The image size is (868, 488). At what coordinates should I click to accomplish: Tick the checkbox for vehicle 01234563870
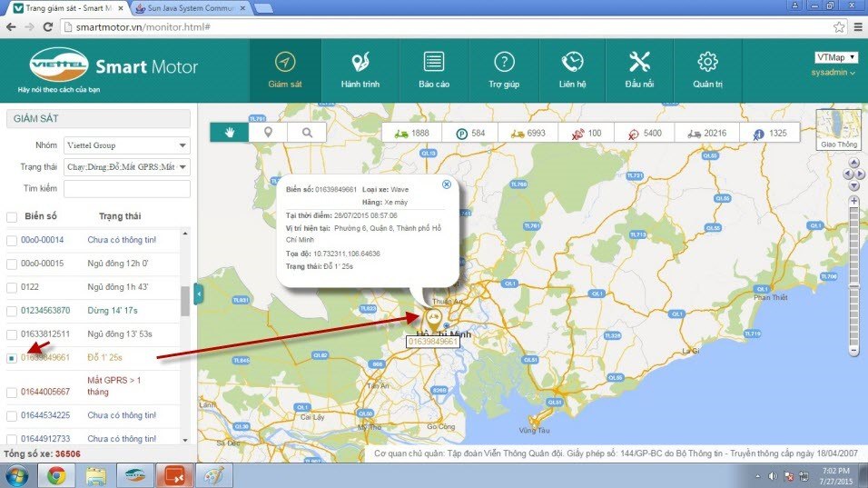[x=11, y=311]
